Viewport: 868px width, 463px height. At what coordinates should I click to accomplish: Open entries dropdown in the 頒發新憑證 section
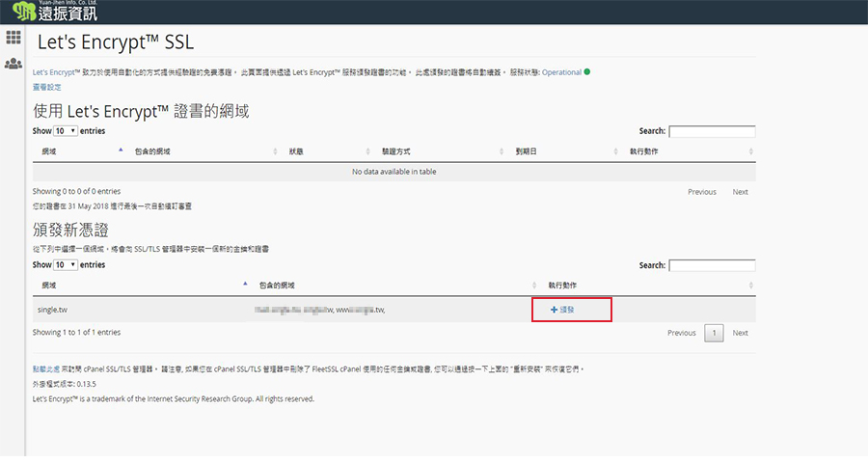click(x=66, y=264)
